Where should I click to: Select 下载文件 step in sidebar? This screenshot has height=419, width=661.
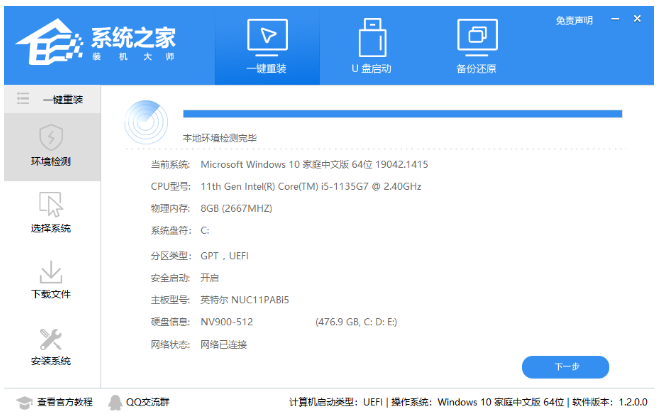click(51, 279)
